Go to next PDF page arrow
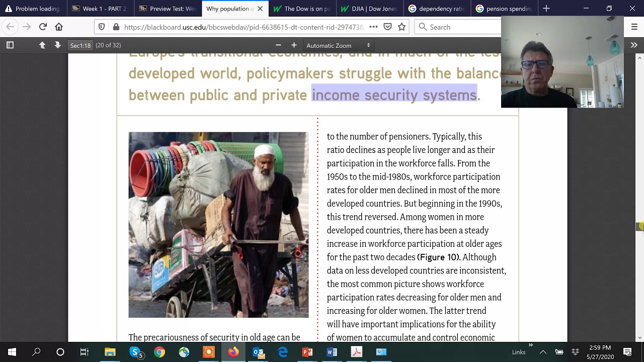The height and width of the screenshot is (362, 644). pyautogui.click(x=57, y=45)
